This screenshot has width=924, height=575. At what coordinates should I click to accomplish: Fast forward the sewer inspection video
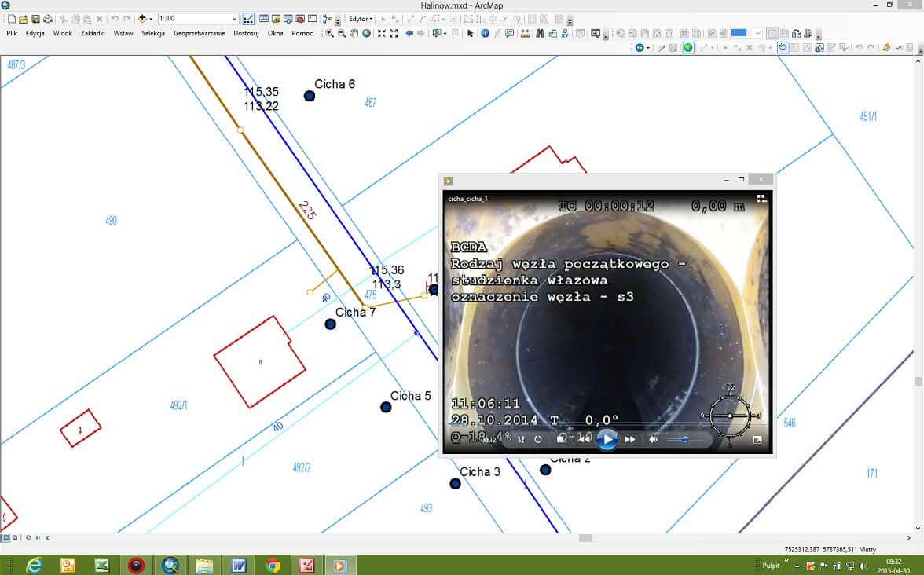point(629,439)
